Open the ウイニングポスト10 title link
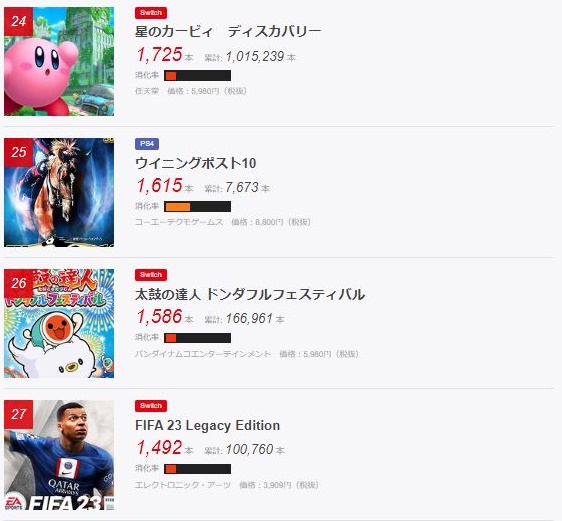Screen dimensions: 562x521 click(x=196, y=163)
